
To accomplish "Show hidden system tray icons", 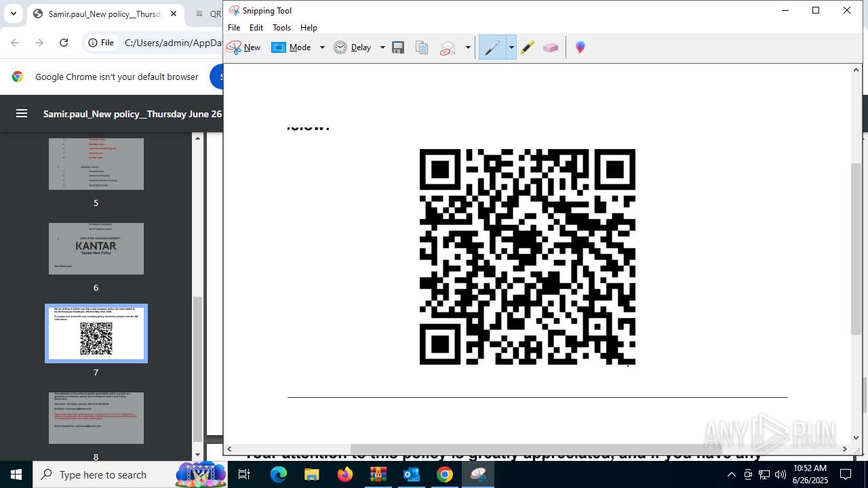I will [731, 474].
